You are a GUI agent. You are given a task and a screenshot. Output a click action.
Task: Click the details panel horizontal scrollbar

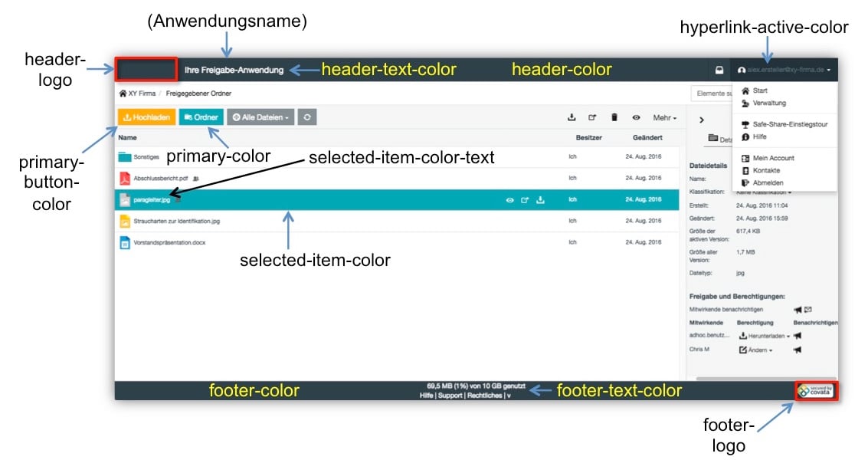pyautogui.click(x=766, y=379)
